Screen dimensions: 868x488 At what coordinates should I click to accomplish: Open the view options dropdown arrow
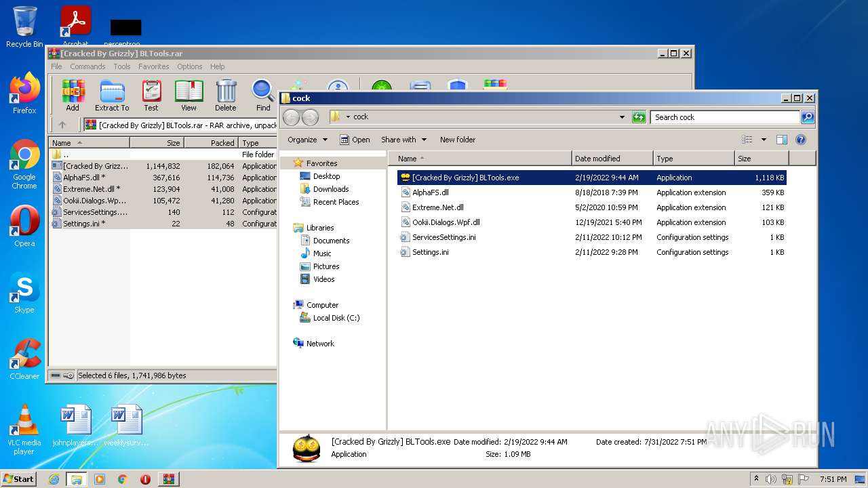point(764,140)
